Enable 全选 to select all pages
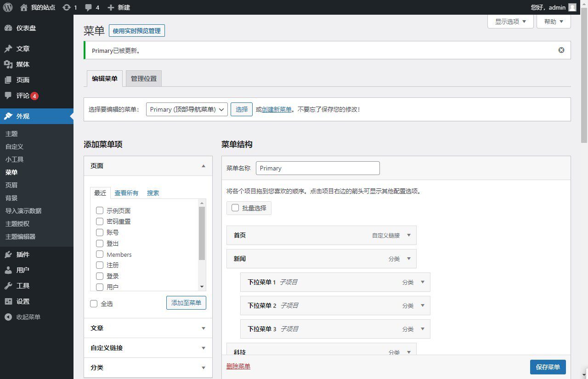588x379 pixels. [94, 303]
